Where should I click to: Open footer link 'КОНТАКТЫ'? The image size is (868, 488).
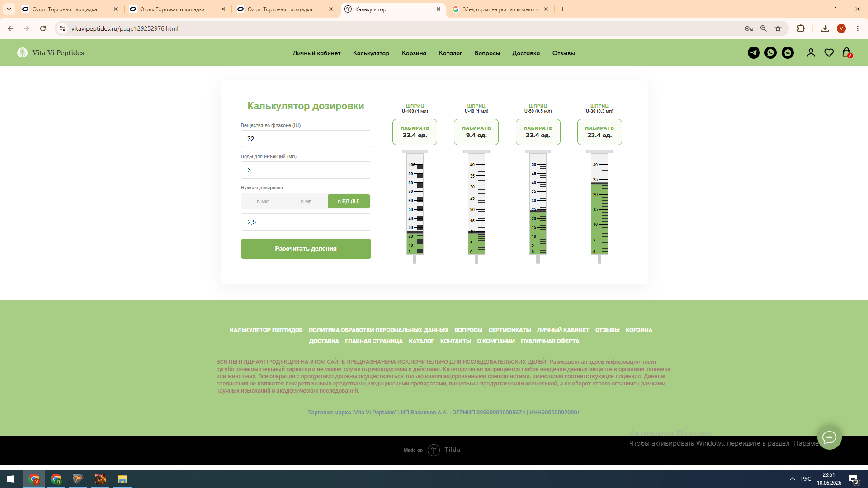pos(455,341)
